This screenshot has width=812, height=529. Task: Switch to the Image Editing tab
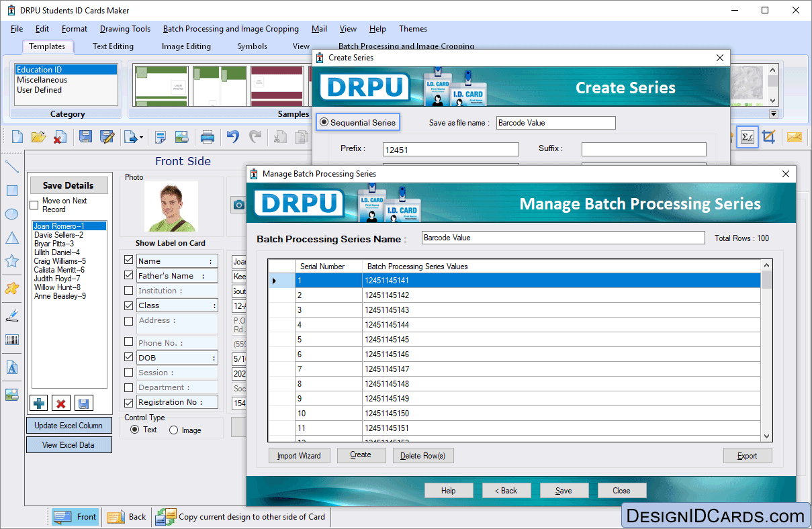186,46
